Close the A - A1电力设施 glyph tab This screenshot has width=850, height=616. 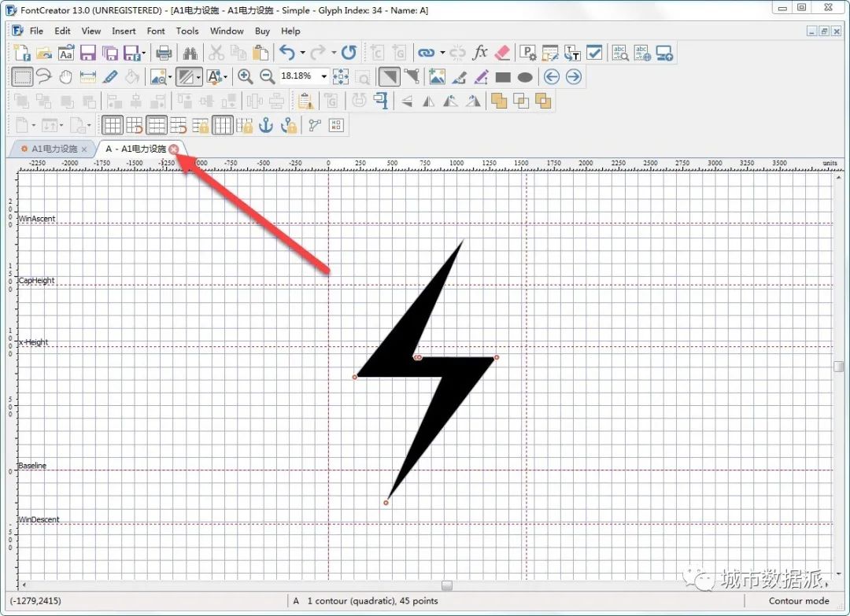[173, 149]
